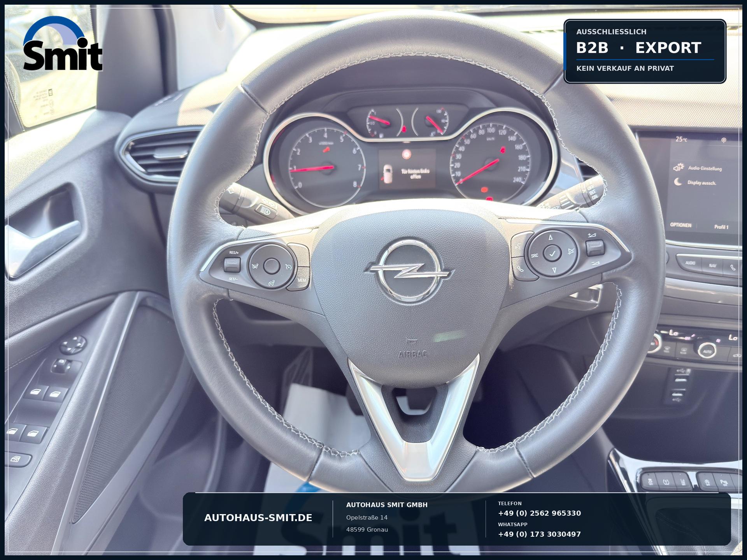The image size is (747, 560).
Task: Tap the NAV hard key
Action: [713, 266]
